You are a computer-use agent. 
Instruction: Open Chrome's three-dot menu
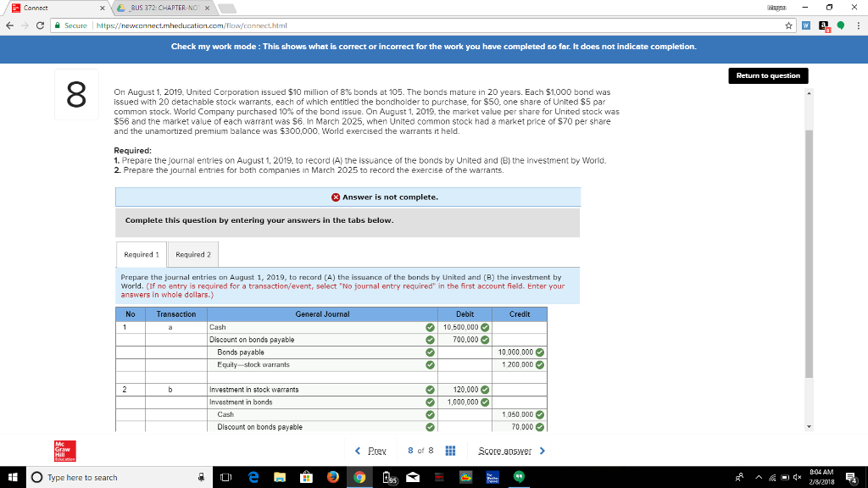(x=858, y=26)
